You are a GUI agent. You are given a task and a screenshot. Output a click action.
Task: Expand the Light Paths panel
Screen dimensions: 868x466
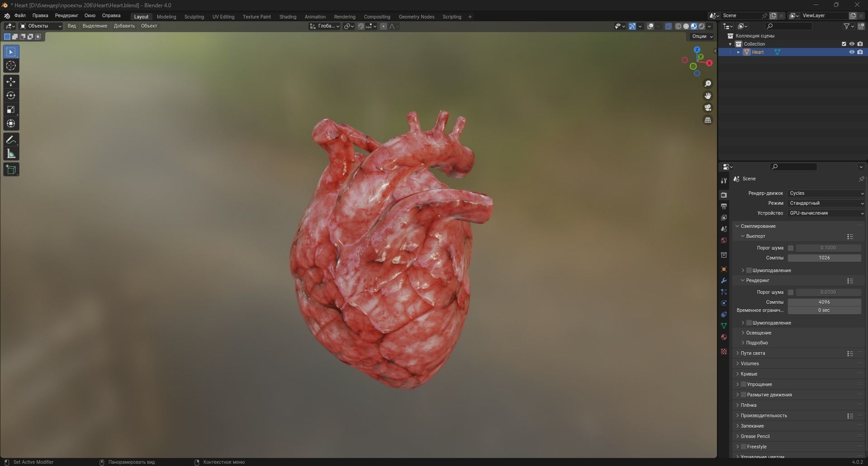coord(753,353)
